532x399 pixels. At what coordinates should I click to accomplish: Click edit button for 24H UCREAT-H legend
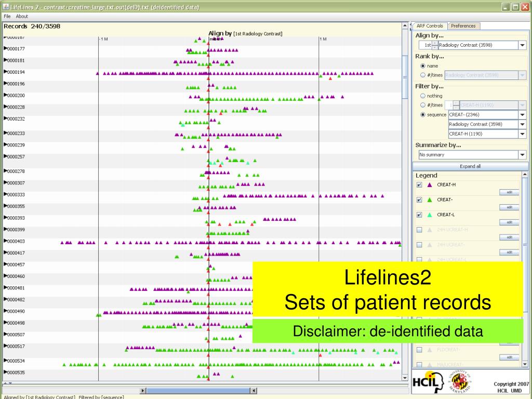509,237
